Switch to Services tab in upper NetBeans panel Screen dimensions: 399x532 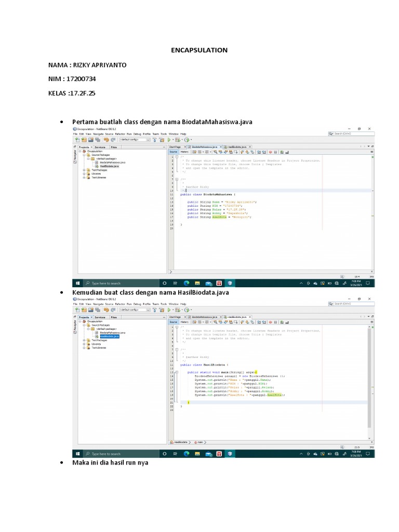(x=100, y=147)
